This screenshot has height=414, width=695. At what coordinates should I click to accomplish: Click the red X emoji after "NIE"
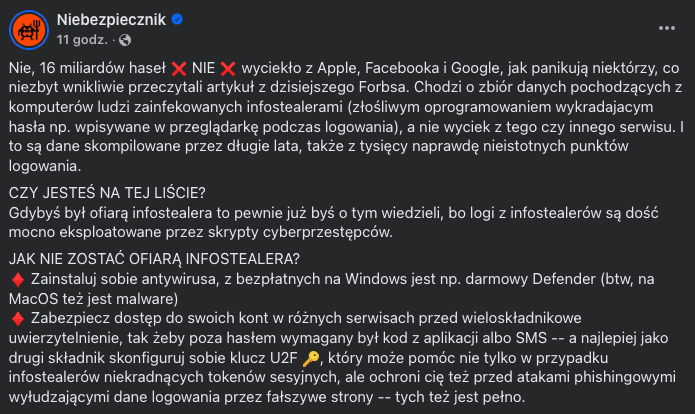point(228,69)
